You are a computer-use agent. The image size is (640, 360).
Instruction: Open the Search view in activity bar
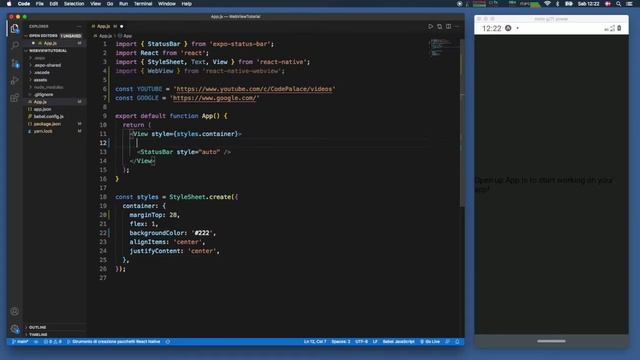pos(15,45)
